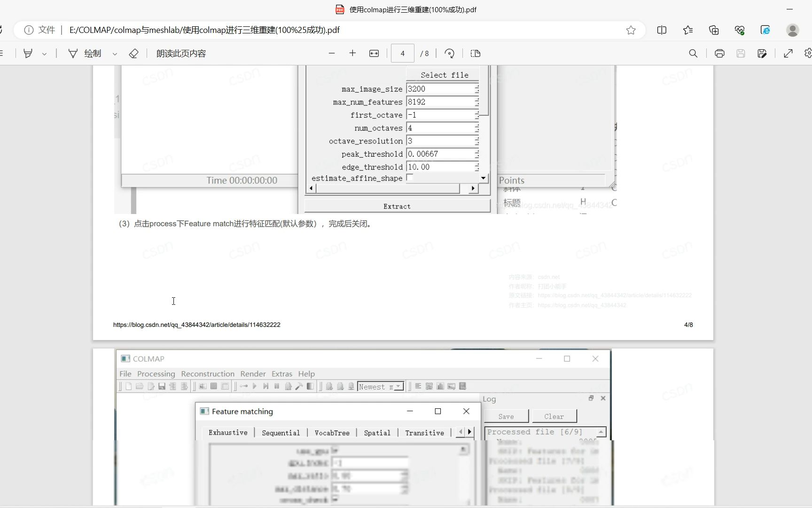This screenshot has width=812, height=508.
Task: Open the Newest model dropdown in COLMAP
Action: [381, 387]
